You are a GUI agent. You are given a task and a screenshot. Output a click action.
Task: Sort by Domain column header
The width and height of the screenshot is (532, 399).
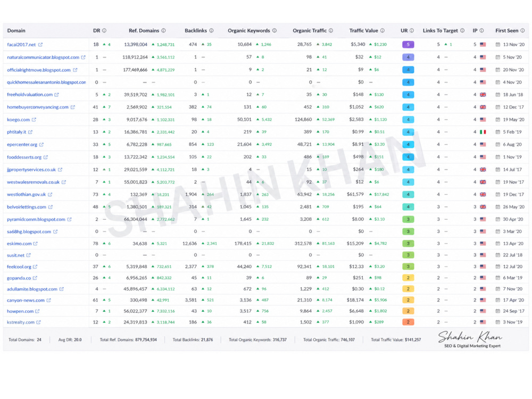click(x=16, y=30)
